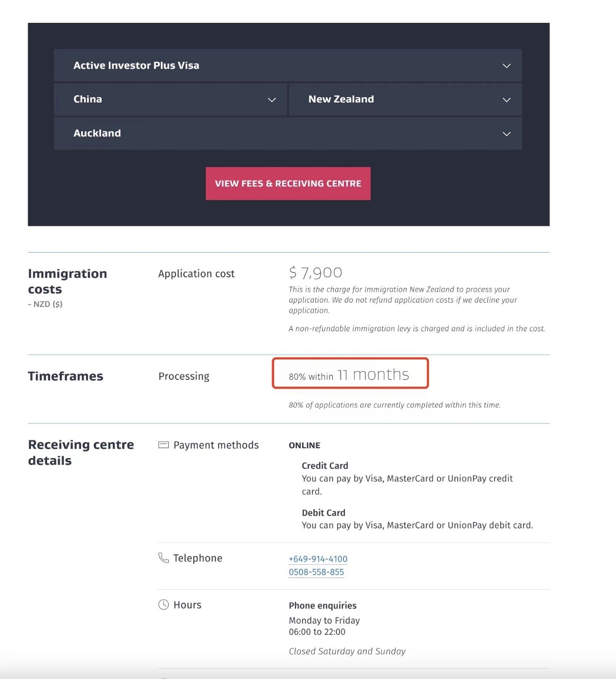Click the chevron arrow beside Active Investor Plus Visa
This screenshot has width=616, height=679.
click(x=507, y=66)
